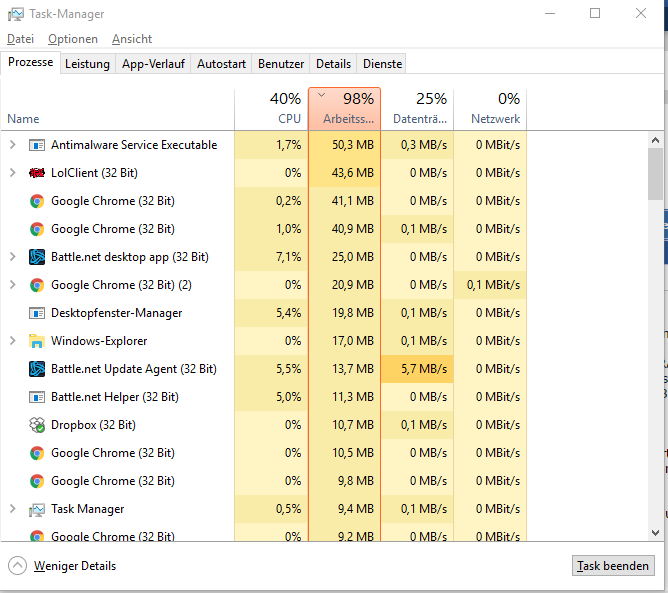The height and width of the screenshot is (593, 668).
Task: Click the Battle.net desktop app icon
Action: click(x=37, y=257)
